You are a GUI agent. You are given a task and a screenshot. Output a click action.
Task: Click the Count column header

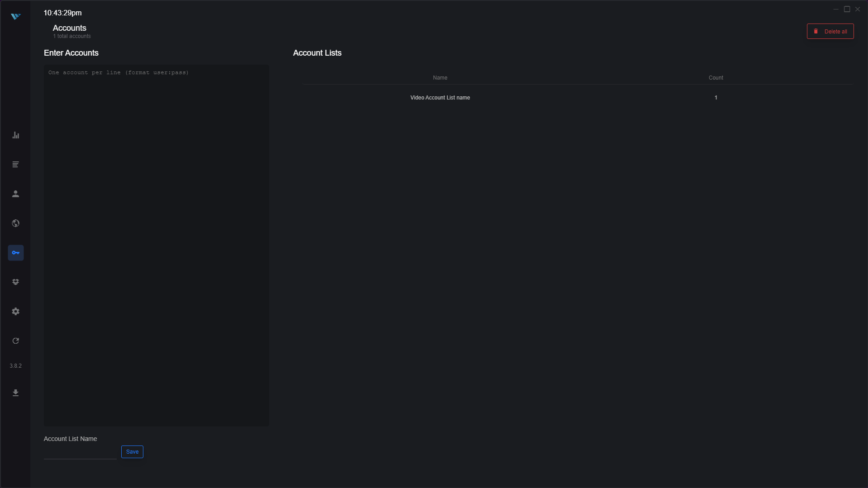tap(716, 78)
